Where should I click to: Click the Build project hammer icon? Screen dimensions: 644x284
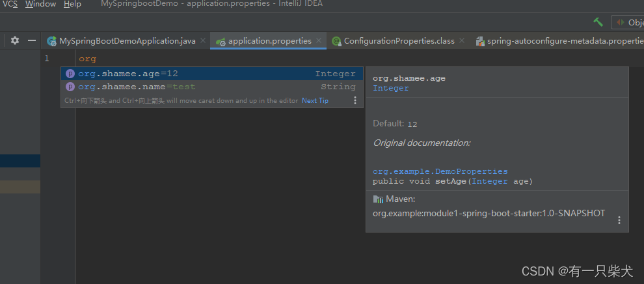click(598, 22)
